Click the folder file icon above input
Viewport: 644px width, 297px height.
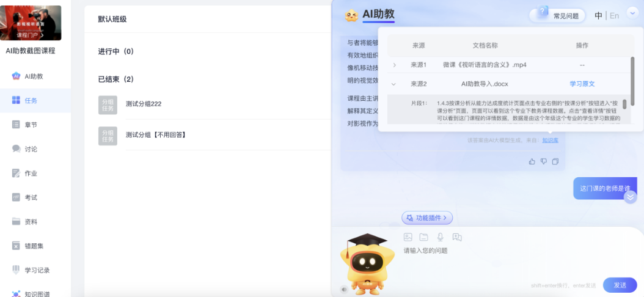423,237
